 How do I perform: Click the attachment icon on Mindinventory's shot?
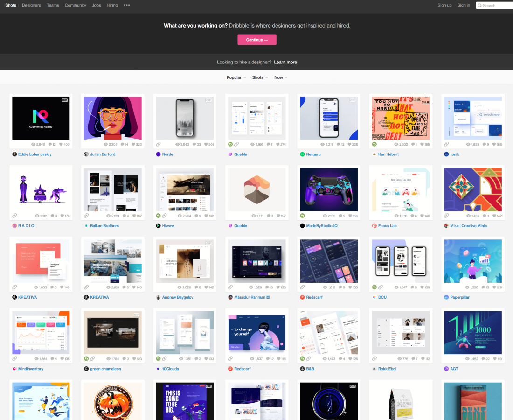coord(14,359)
